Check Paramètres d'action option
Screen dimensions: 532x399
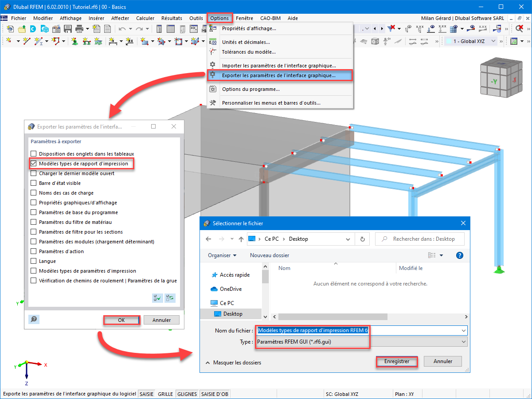click(33, 251)
